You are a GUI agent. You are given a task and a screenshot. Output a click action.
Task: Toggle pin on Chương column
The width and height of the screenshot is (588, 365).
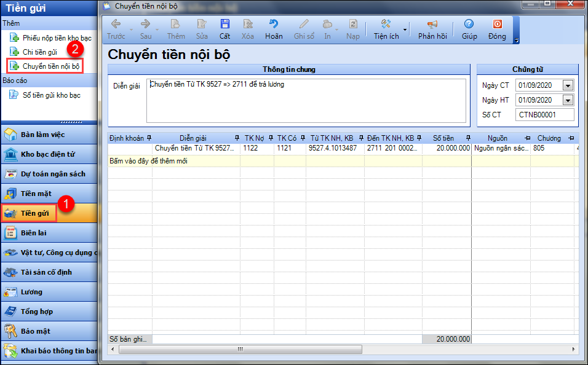(571, 138)
